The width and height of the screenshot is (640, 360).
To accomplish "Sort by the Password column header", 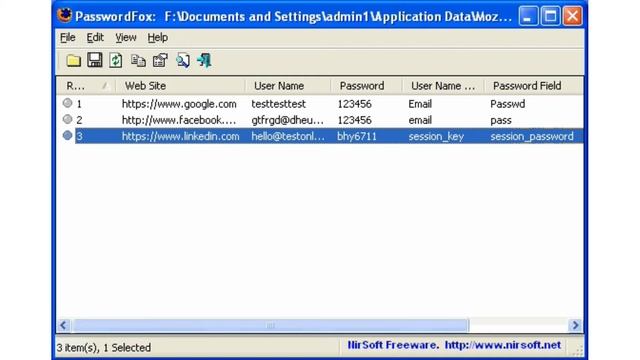I will point(366,86).
